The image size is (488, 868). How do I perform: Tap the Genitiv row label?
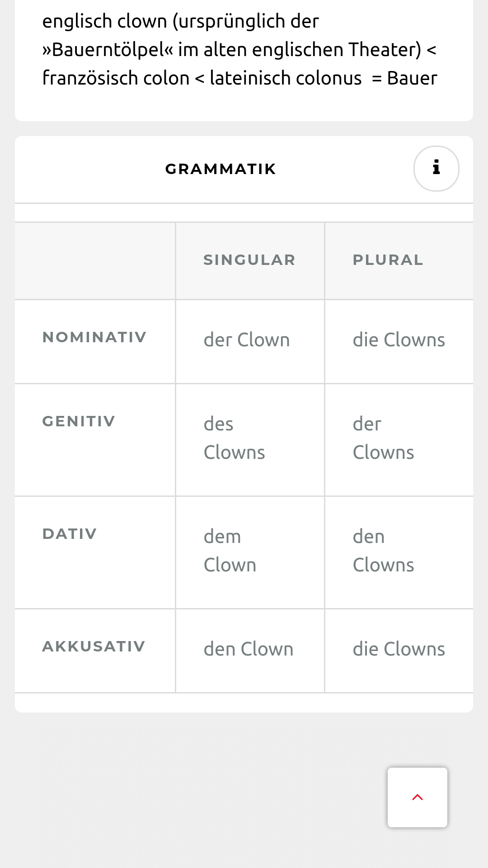(x=79, y=421)
